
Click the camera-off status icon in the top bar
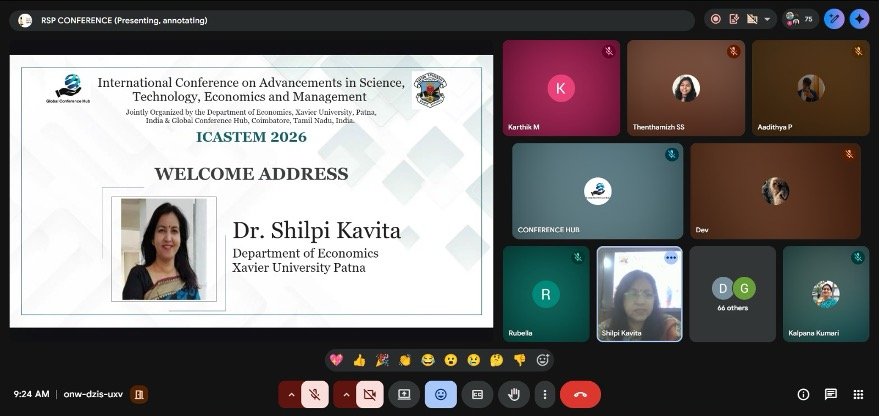(x=752, y=19)
